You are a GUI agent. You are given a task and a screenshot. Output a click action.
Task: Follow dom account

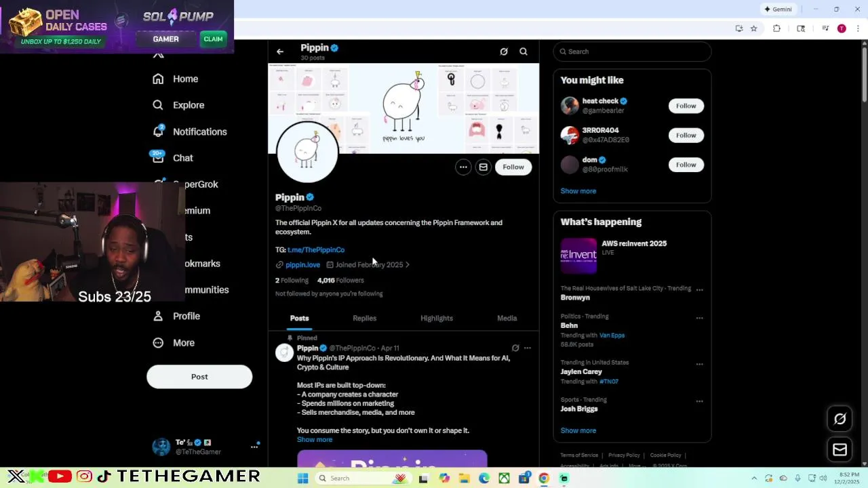click(686, 165)
